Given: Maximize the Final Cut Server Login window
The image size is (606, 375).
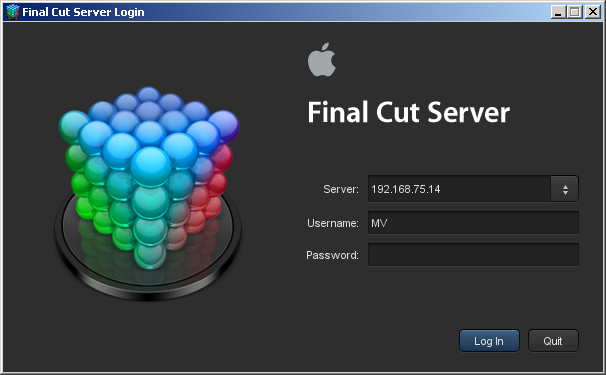Looking at the screenshot, I should [574, 12].
